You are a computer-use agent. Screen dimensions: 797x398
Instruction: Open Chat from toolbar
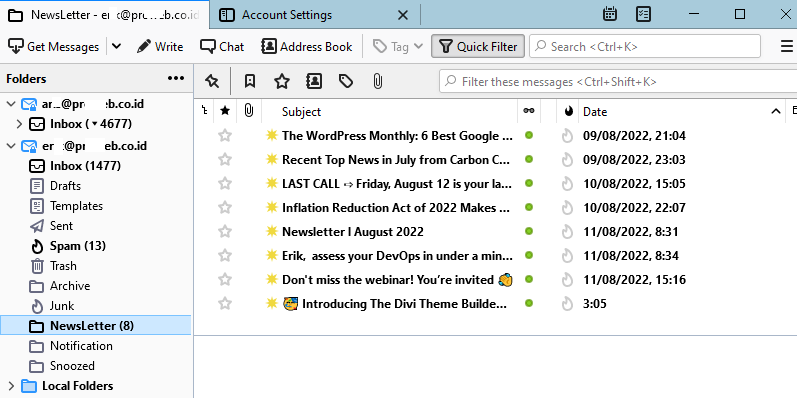(x=222, y=47)
